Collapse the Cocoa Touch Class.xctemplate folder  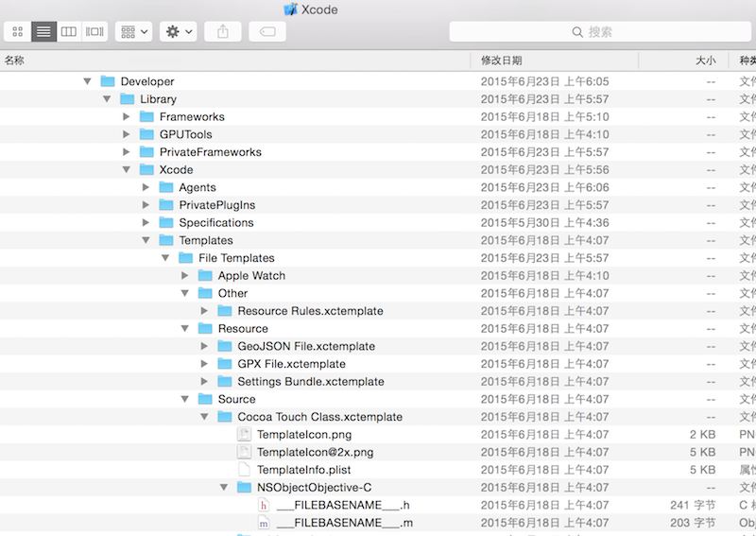point(204,417)
